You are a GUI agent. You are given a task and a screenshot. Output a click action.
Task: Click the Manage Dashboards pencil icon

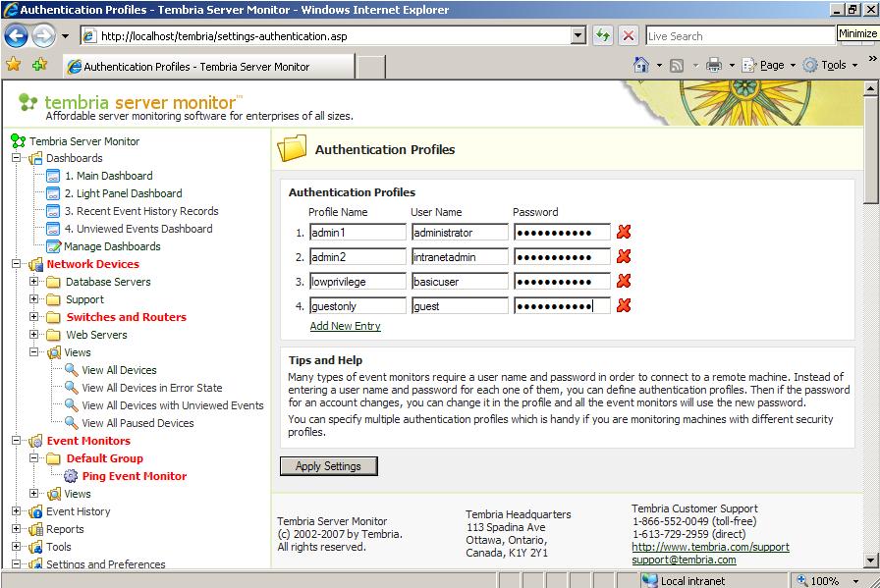(x=53, y=246)
